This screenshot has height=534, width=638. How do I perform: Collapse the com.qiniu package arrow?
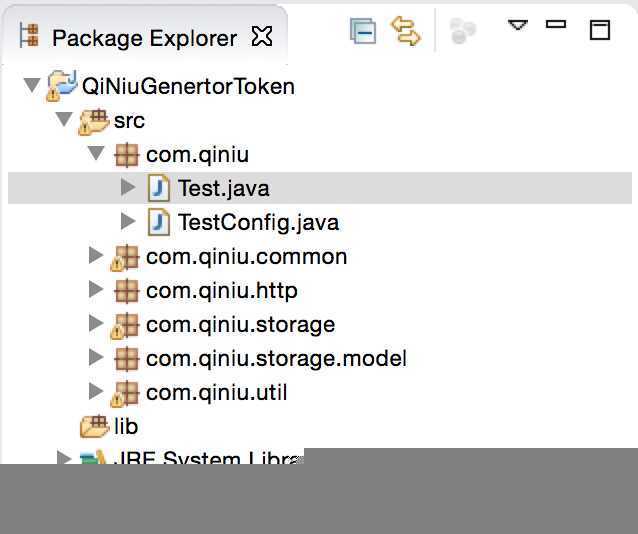coord(96,153)
